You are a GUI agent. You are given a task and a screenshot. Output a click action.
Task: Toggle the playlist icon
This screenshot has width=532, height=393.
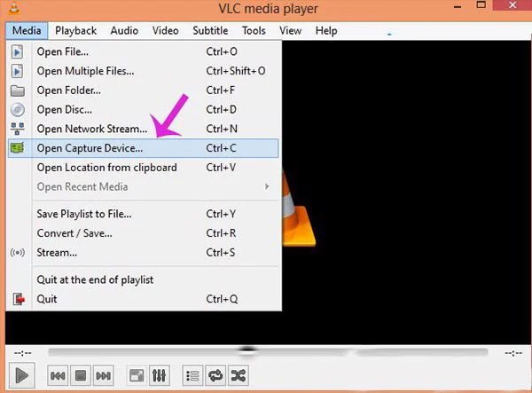click(x=192, y=375)
